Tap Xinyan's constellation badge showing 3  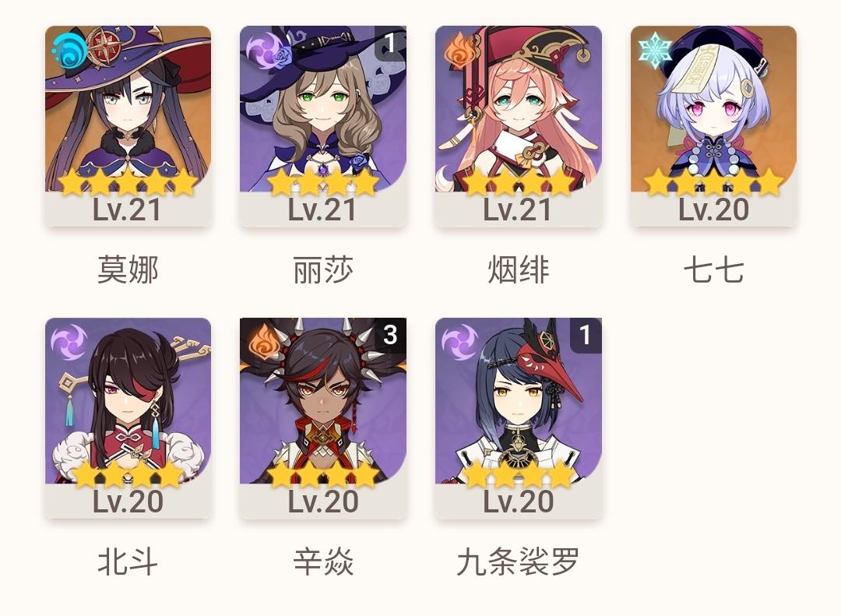tap(390, 335)
